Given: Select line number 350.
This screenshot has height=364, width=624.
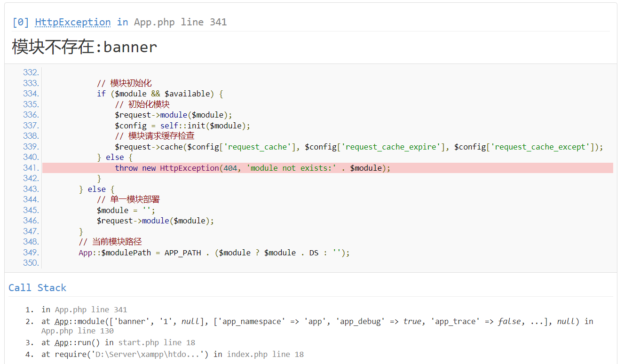Looking at the screenshot, I should (x=31, y=263).
